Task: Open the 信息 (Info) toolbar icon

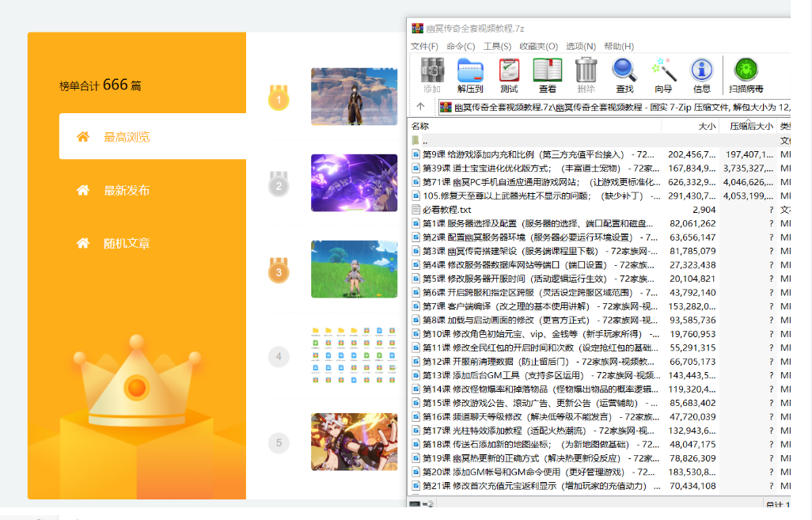Action: pos(701,74)
